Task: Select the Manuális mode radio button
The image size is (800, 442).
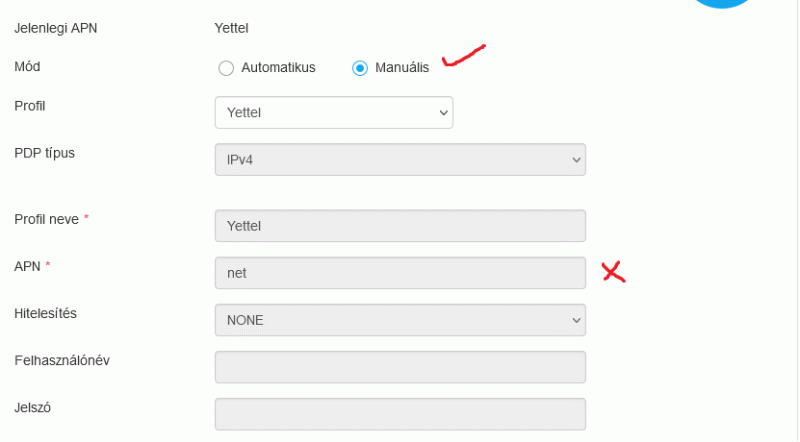Action: 360,68
